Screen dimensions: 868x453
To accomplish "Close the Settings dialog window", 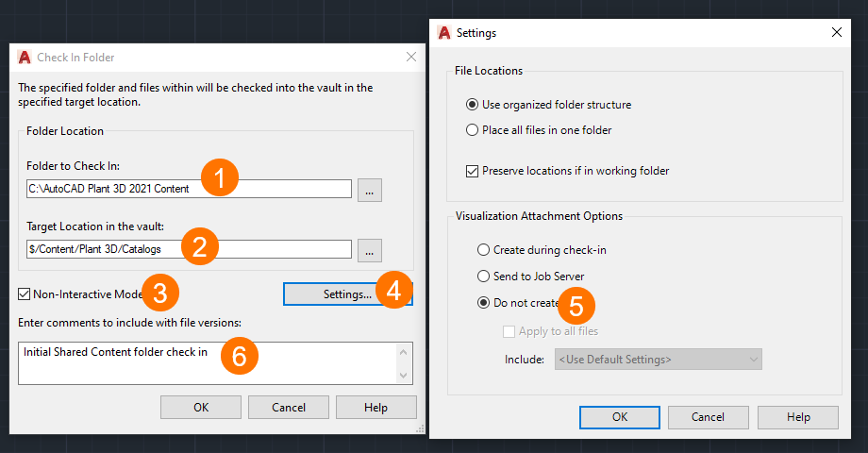I will click(836, 32).
